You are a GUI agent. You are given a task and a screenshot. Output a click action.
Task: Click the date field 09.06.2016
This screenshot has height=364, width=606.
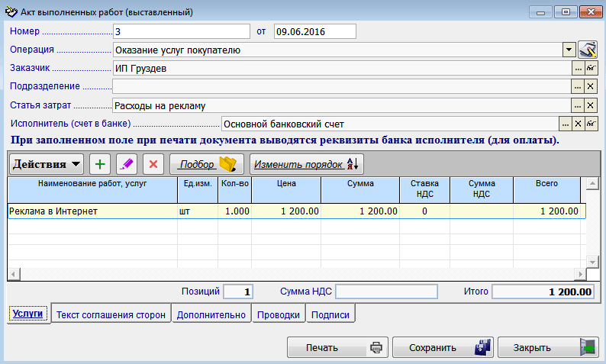[x=315, y=31]
